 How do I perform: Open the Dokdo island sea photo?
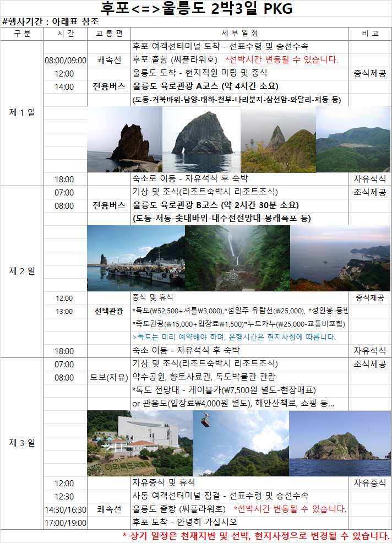(x=340, y=444)
